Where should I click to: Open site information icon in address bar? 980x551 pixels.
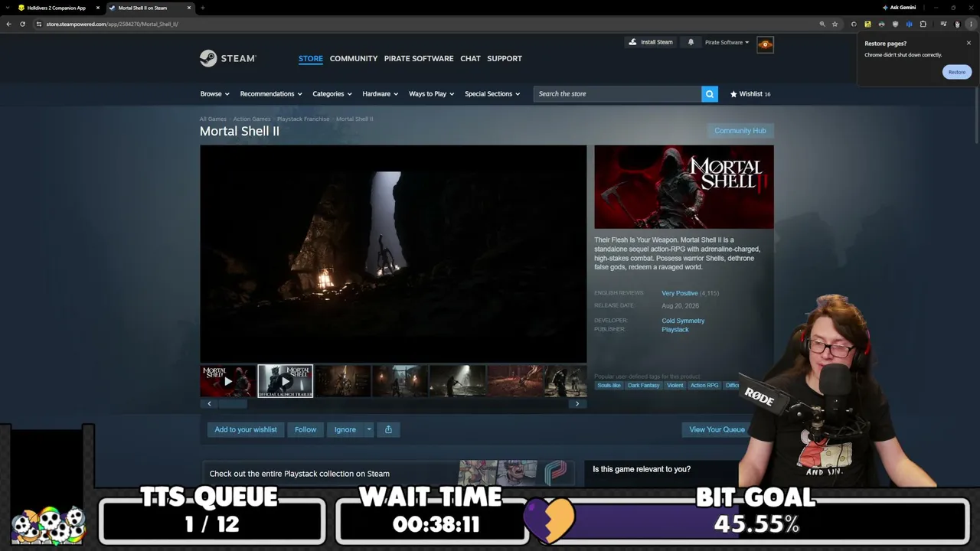pyautogui.click(x=39, y=24)
